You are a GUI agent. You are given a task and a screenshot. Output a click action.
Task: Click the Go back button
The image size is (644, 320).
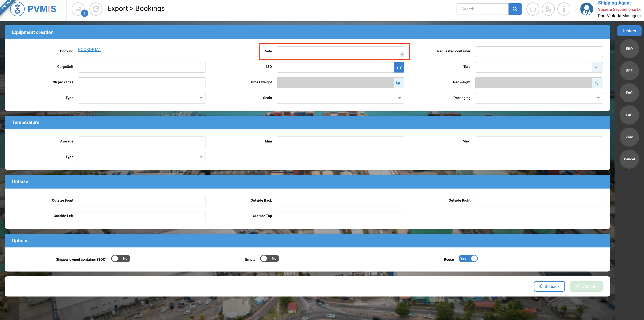click(x=549, y=286)
